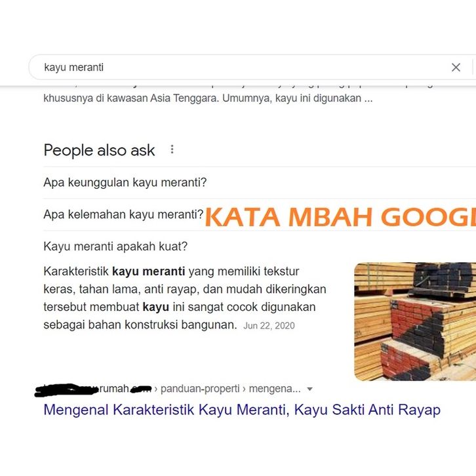Click the blacked-out part of result URL
The image size is (476, 476).
[x=67, y=390]
